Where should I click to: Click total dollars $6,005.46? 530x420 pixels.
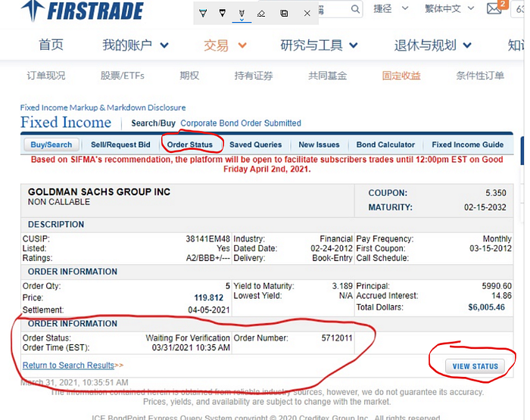(x=486, y=307)
